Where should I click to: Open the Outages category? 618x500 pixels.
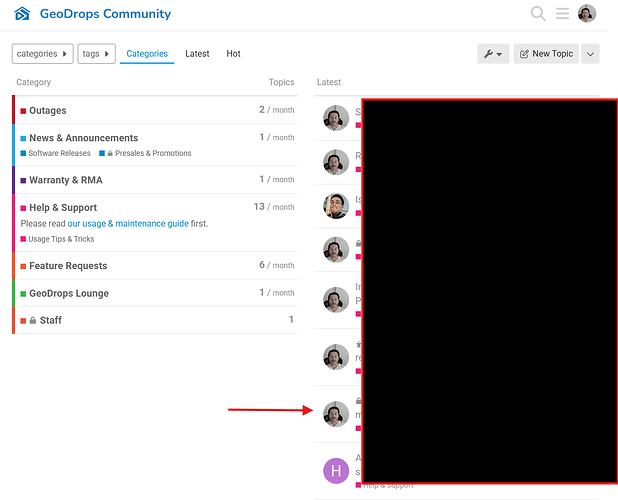pyautogui.click(x=48, y=110)
